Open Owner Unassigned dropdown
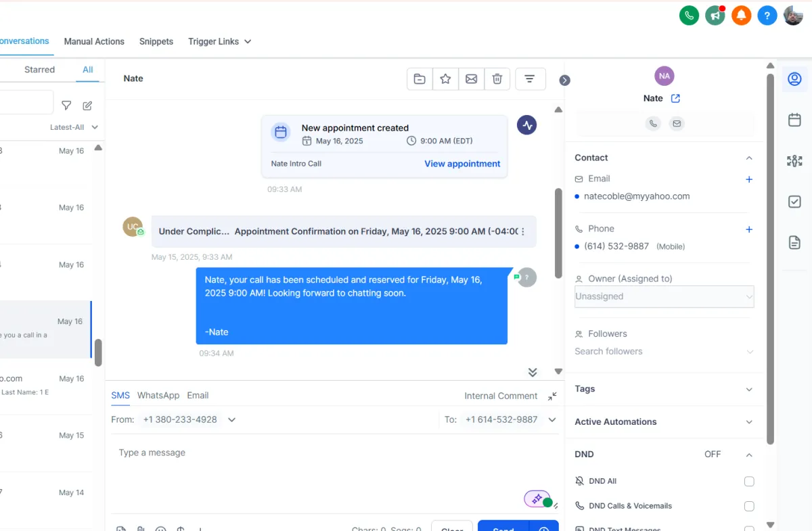The width and height of the screenshot is (812, 531). 664,296
